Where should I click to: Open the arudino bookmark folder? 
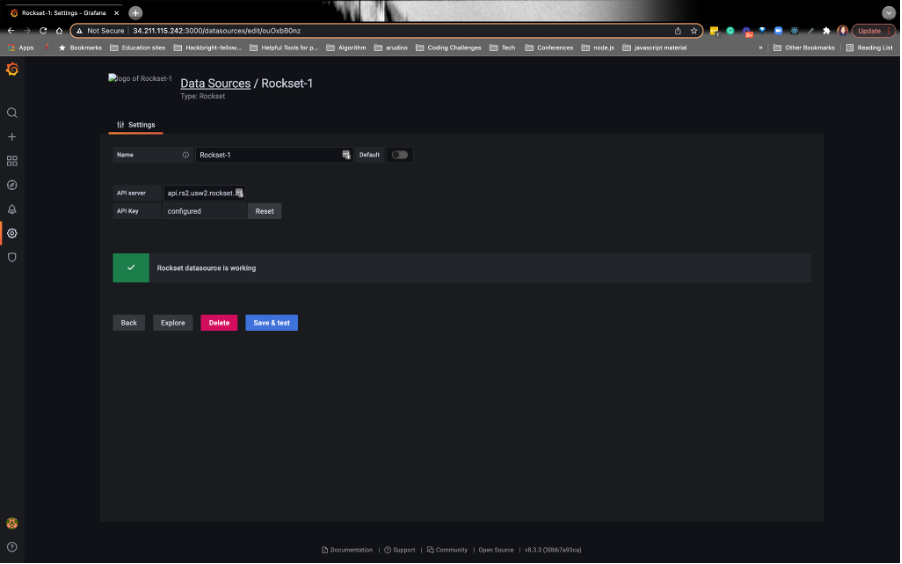[x=391, y=48]
